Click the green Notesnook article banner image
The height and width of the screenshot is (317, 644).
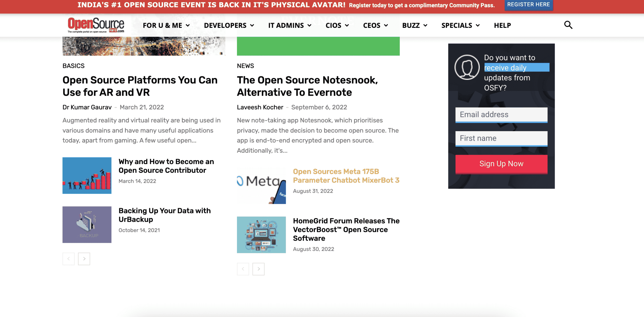coord(318,46)
